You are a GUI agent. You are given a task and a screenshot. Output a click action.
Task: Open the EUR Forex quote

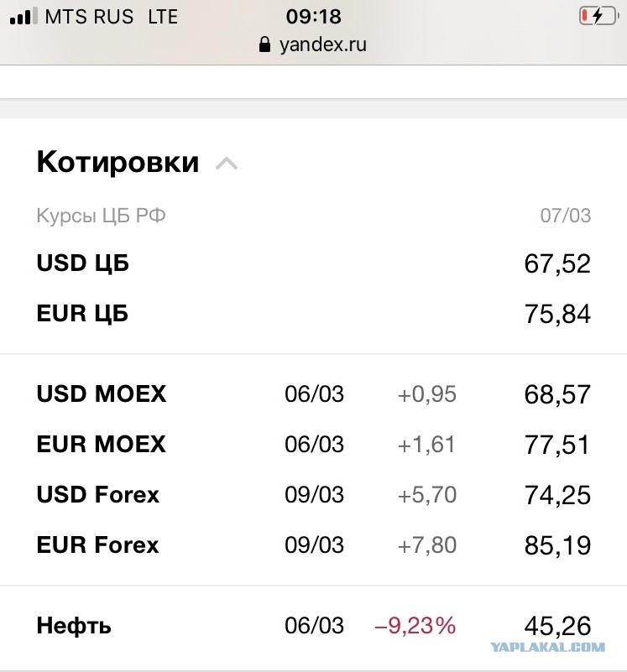314,544
